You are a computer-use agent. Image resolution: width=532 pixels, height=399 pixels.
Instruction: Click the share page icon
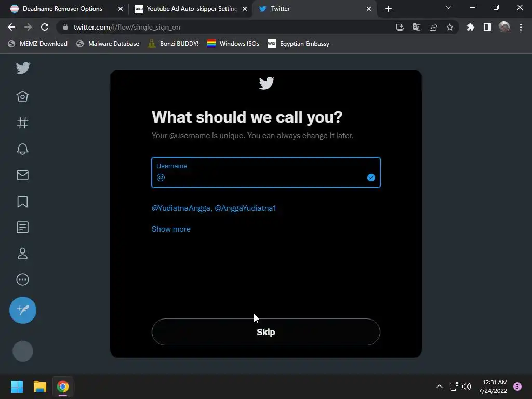click(x=433, y=27)
